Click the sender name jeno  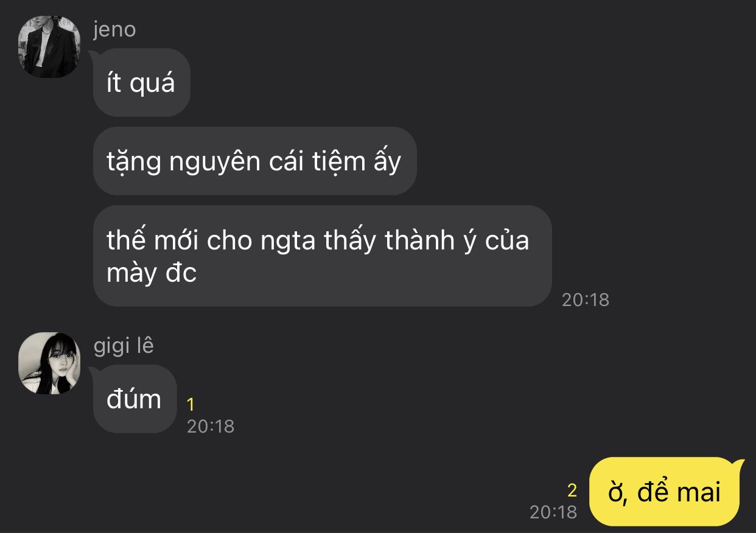[114, 29]
